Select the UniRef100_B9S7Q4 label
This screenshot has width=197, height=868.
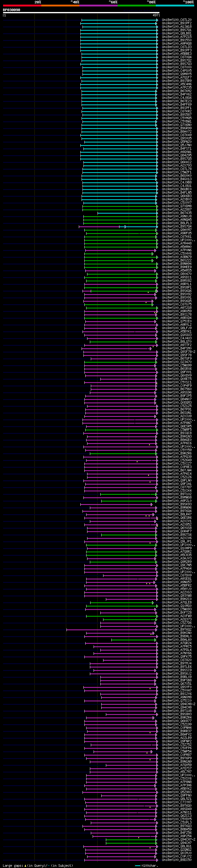tap(177, 226)
